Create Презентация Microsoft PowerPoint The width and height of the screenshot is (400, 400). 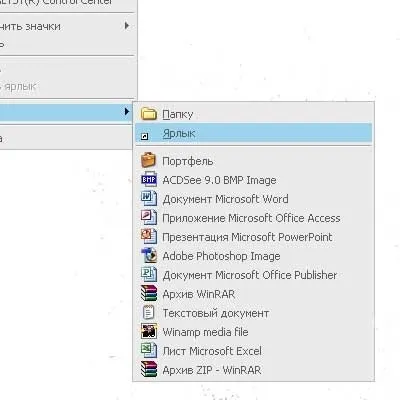click(253, 237)
